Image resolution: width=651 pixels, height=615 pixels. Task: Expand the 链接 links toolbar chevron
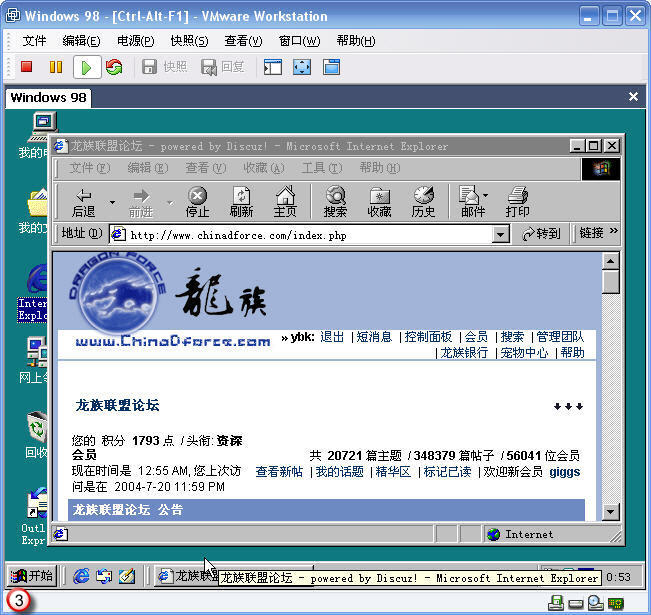coord(614,230)
